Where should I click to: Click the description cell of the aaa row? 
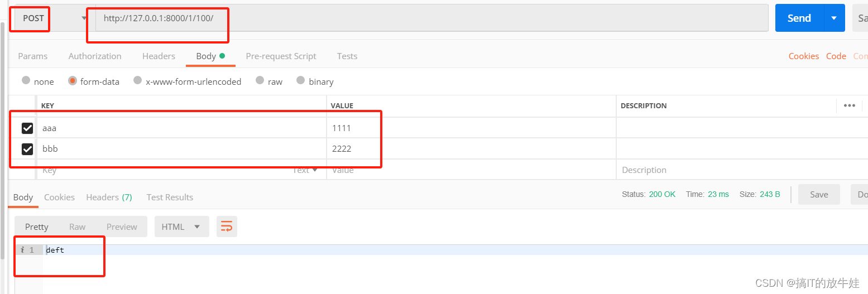coord(742,128)
